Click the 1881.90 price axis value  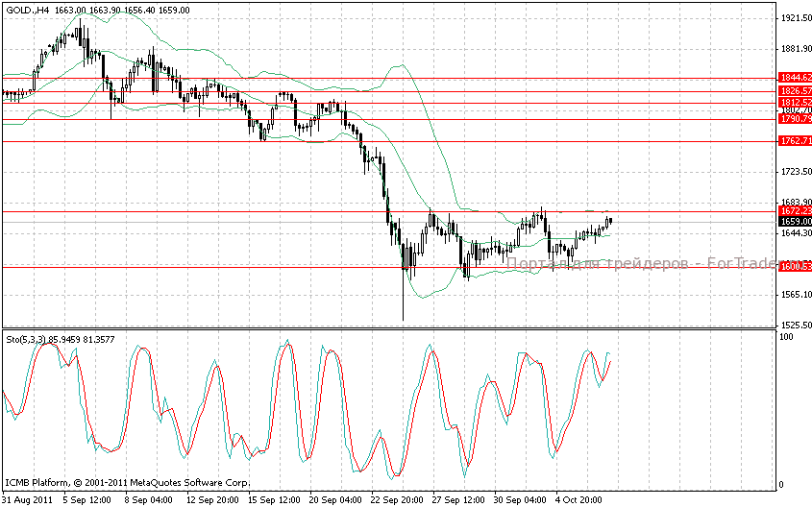(797, 49)
